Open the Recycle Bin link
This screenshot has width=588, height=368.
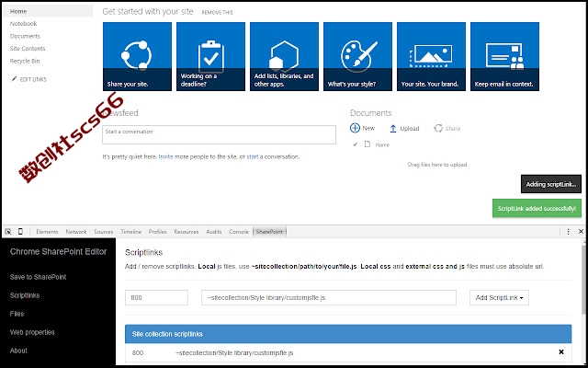(x=25, y=61)
